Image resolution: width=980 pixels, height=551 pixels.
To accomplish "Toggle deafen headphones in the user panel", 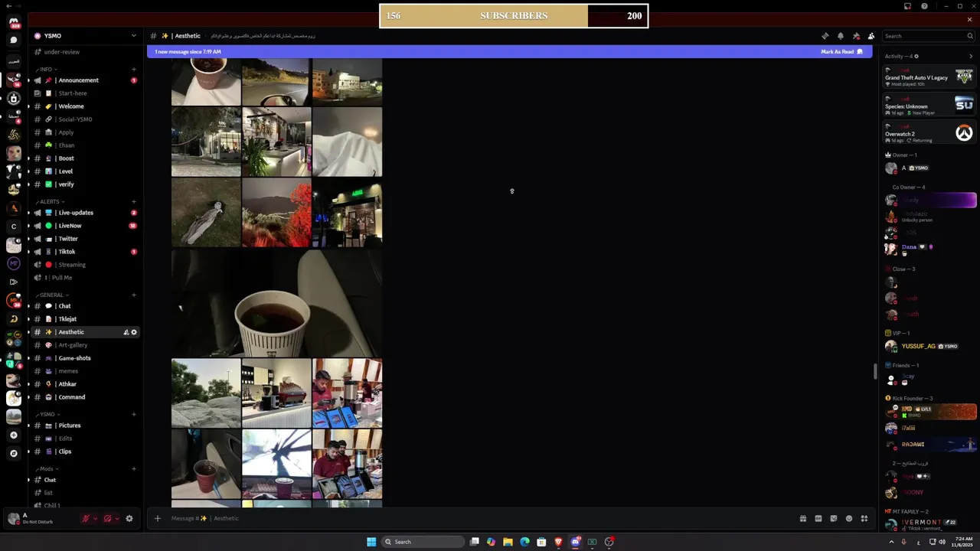I will click(x=107, y=518).
